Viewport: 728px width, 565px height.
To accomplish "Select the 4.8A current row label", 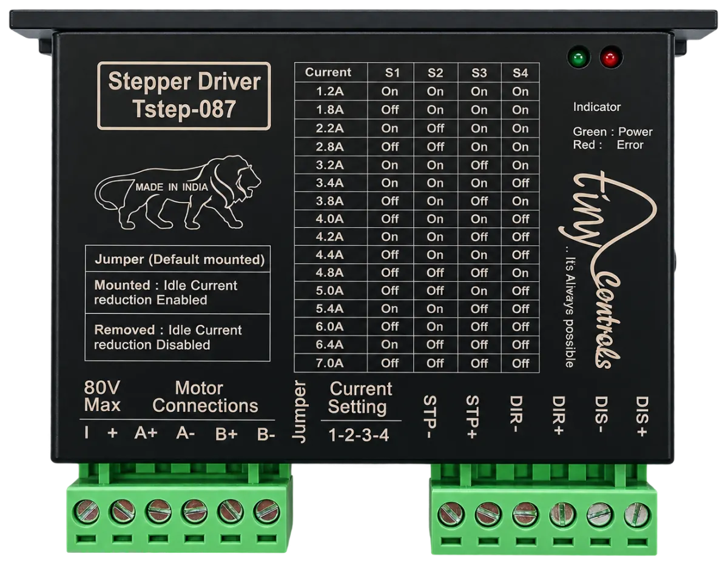I will point(330,273).
